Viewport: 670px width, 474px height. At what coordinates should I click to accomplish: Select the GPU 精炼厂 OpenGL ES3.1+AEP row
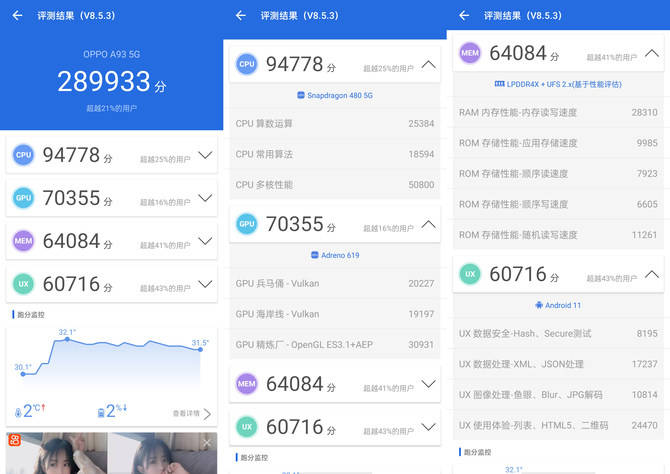[335, 344]
